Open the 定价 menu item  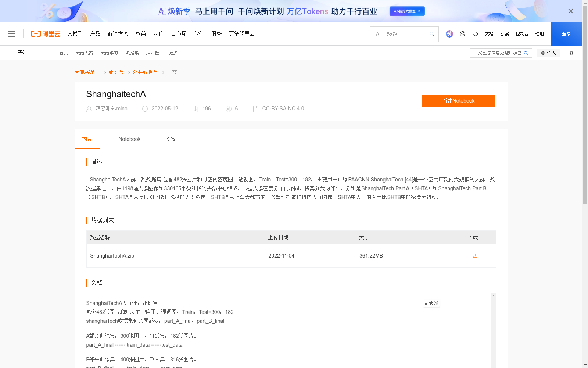(158, 34)
